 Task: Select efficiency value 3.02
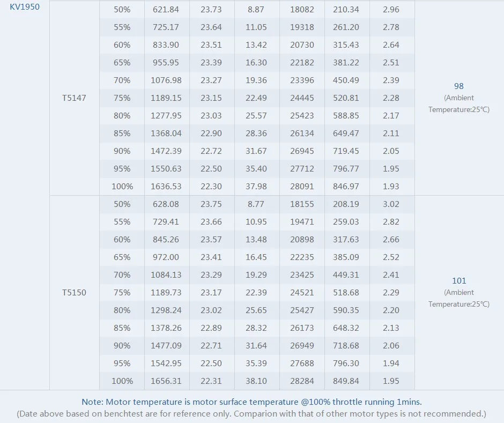pos(391,204)
